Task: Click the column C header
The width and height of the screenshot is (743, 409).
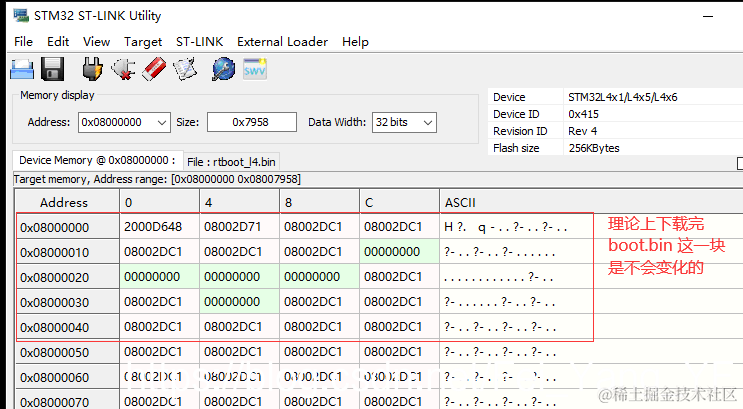Action: tap(399, 202)
